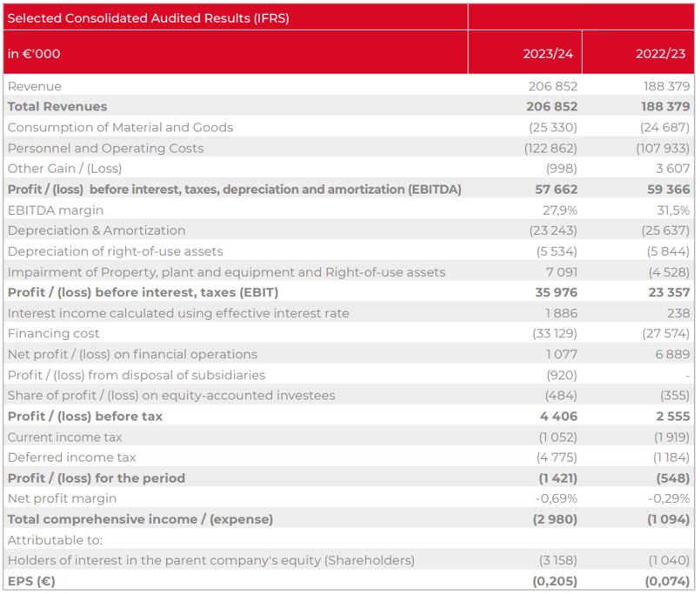The height and width of the screenshot is (594, 700).
Task: Select interest income value 1 886
Action: (x=562, y=314)
